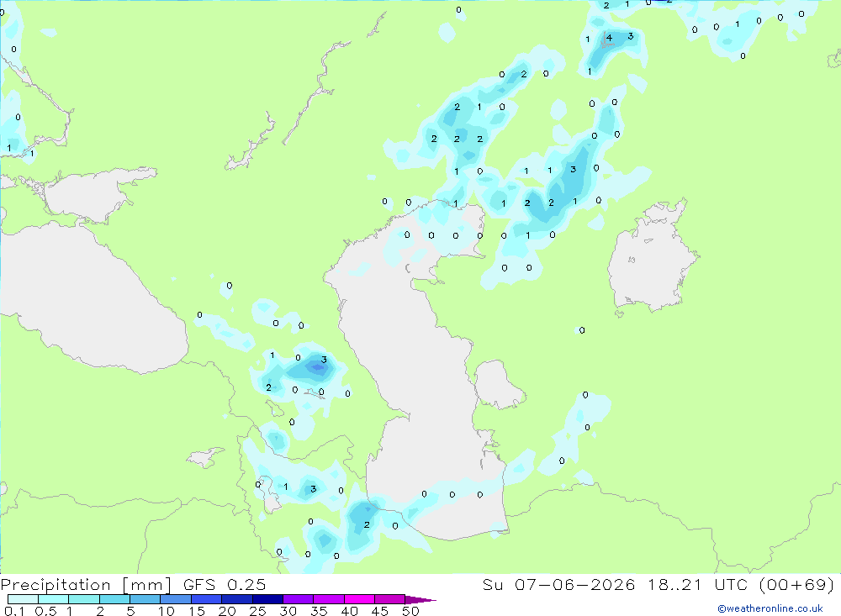This screenshot has width=841, height=616.
Task: Pick the 10 to 15 mm legend color
Action: [176, 599]
